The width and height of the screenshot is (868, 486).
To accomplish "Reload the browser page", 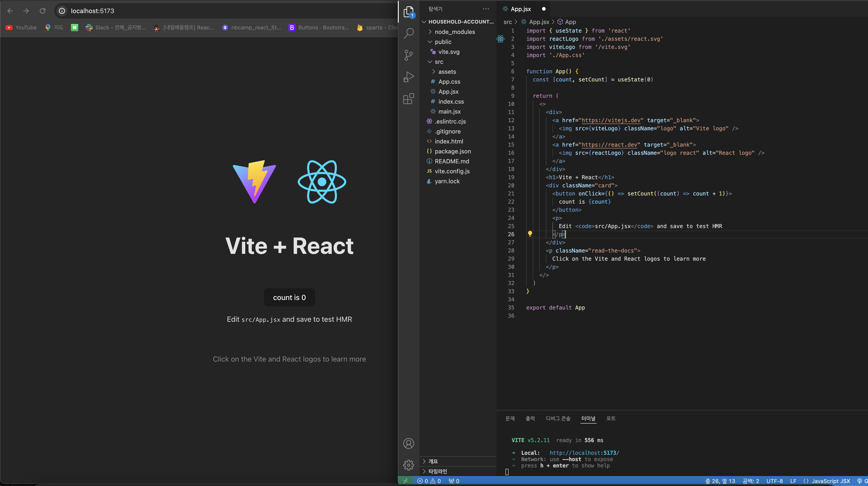I will tap(42, 11).
